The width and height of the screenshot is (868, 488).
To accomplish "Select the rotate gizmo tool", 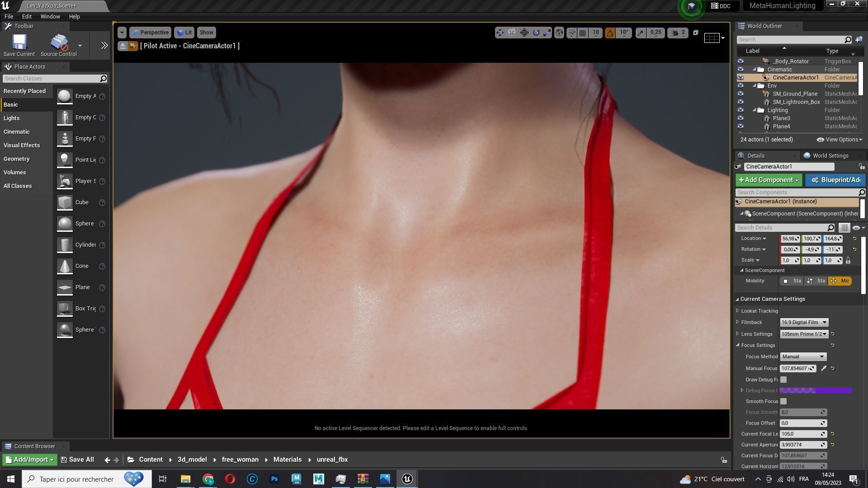I will point(536,33).
